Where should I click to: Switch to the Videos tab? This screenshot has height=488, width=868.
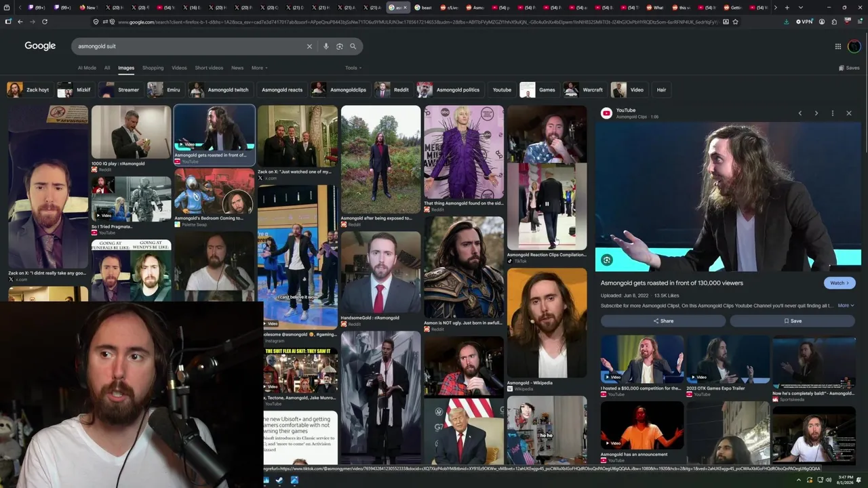click(179, 68)
